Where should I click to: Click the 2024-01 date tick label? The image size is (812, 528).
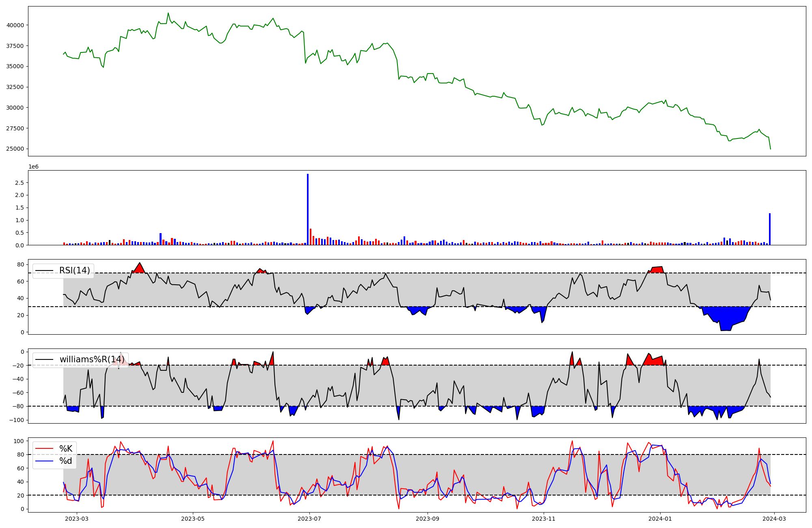pos(660,519)
